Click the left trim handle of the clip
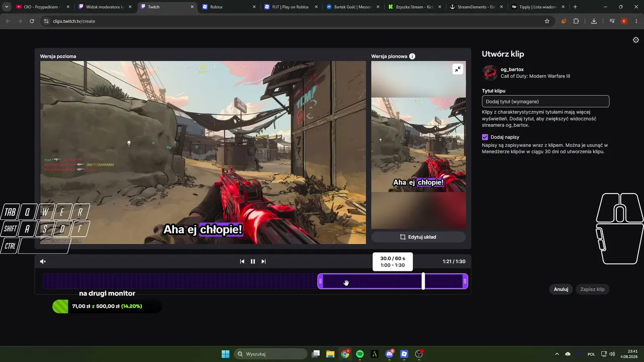 tap(320, 281)
